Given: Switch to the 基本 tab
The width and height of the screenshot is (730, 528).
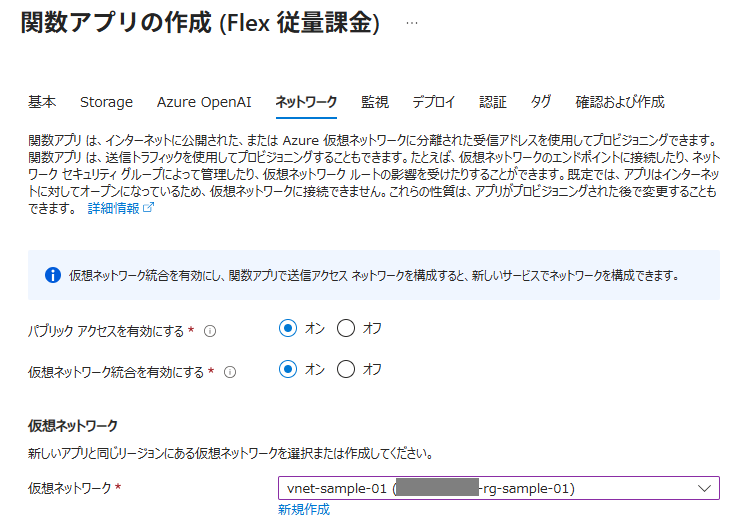Looking at the screenshot, I should point(42,102).
